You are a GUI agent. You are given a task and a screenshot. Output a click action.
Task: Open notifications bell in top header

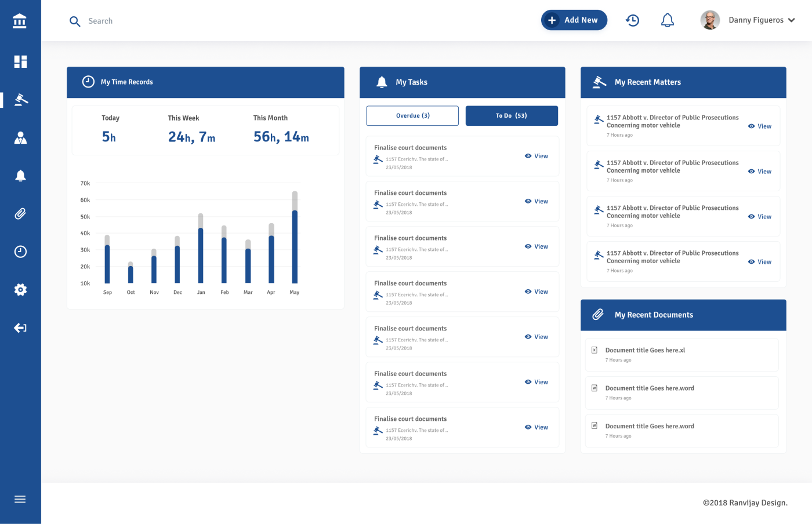(x=668, y=20)
